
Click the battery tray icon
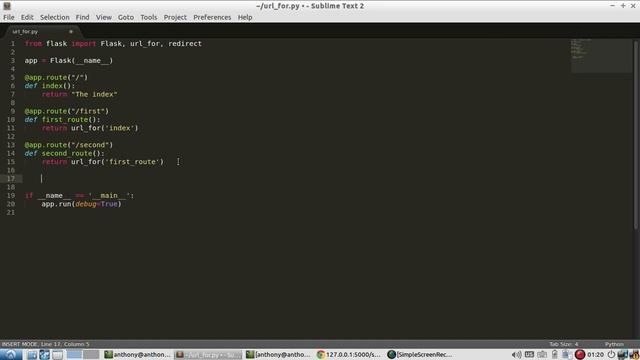555,354
